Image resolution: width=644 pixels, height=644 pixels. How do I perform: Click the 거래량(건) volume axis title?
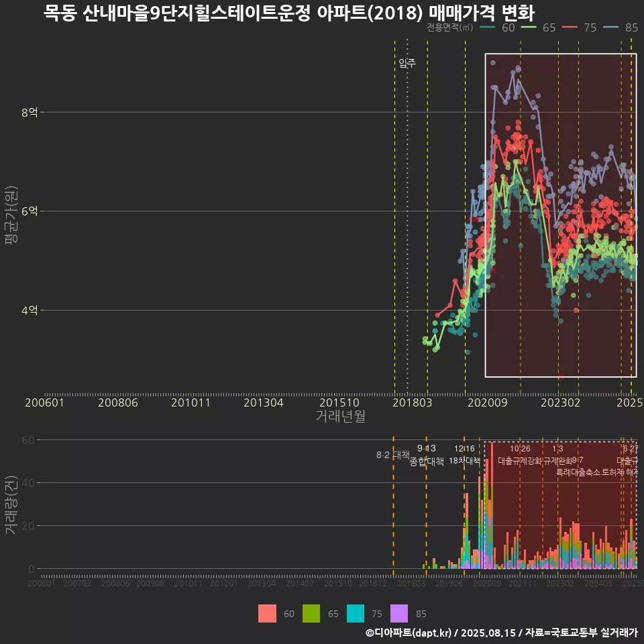(11, 504)
